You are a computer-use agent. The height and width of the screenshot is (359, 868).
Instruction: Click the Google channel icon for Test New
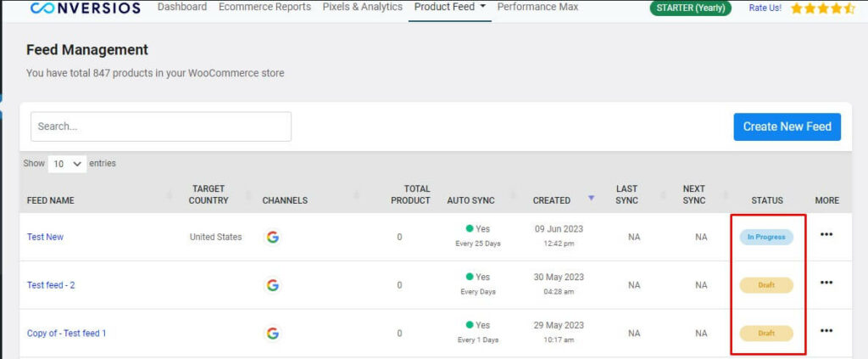[x=272, y=237]
